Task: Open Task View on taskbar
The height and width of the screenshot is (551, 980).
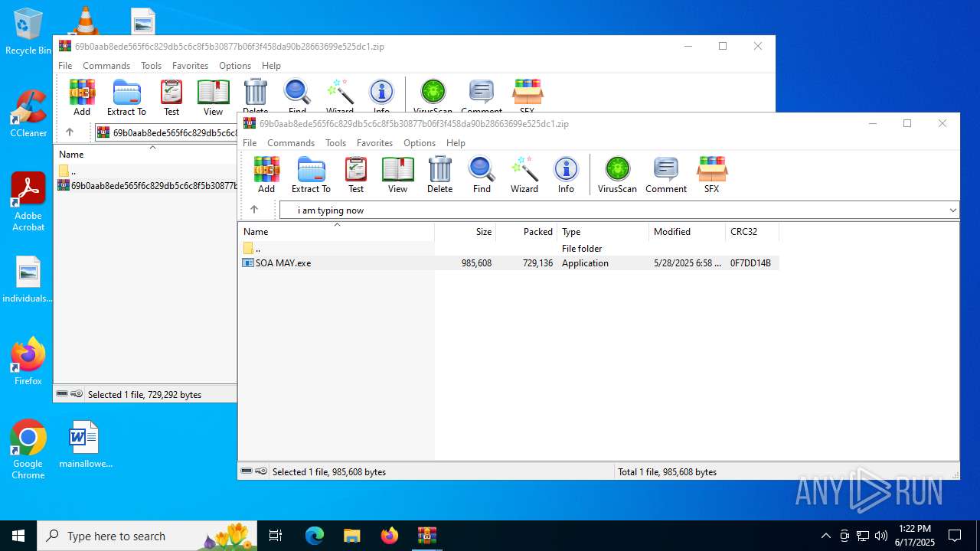Action: (276, 536)
